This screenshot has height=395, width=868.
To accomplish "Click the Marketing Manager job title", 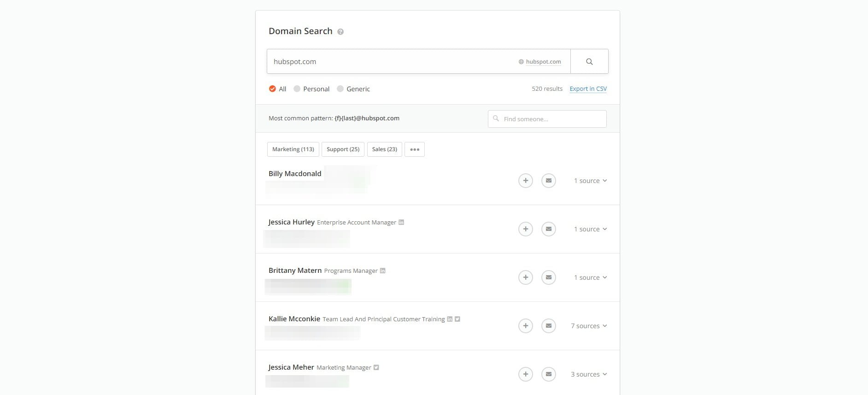I will click(344, 367).
